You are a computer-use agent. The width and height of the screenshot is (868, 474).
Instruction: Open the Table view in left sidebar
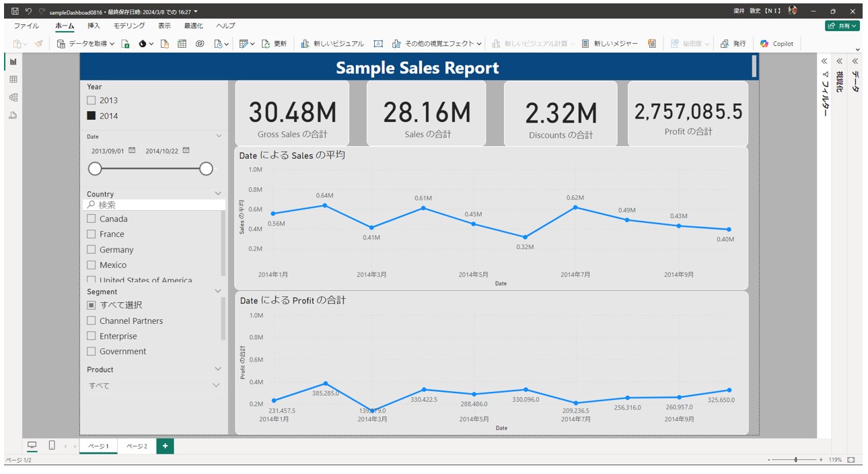13,79
